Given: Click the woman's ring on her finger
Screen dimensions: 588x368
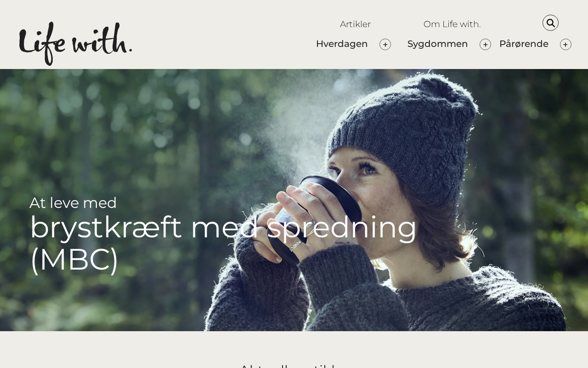Looking at the screenshot, I should pos(295,245).
